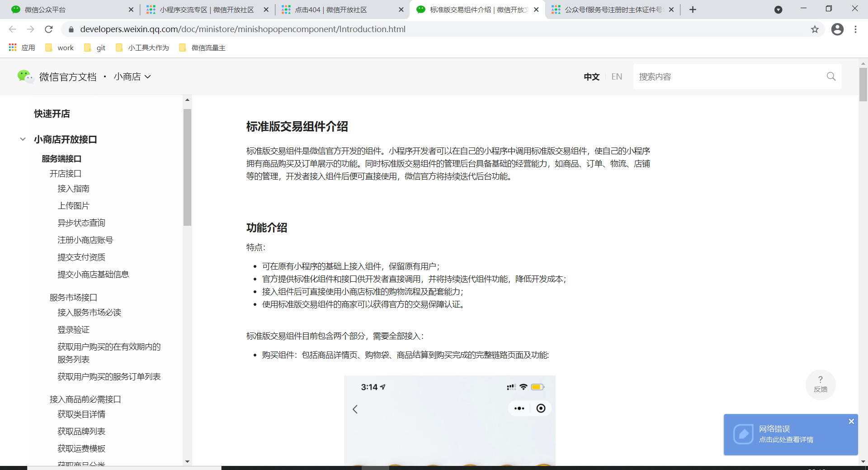
Task: Open the 上传图片 doc
Action: pyautogui.click(x=73, y=206)
